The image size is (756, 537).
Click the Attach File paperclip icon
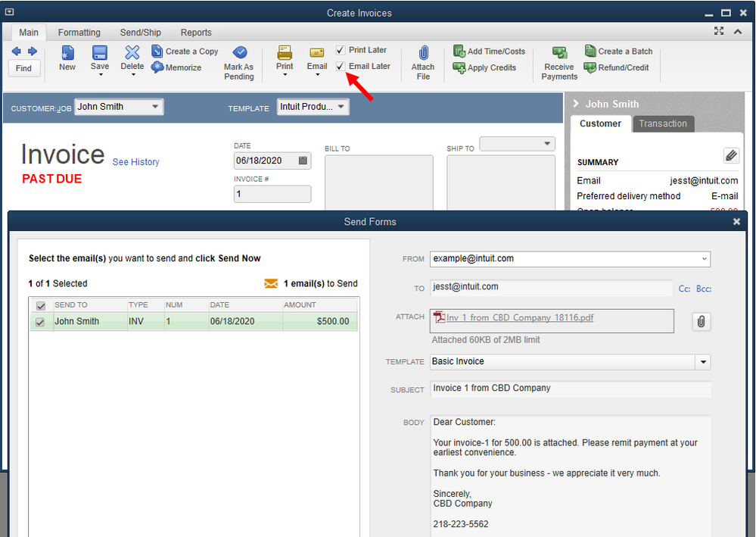click(423, 52)
